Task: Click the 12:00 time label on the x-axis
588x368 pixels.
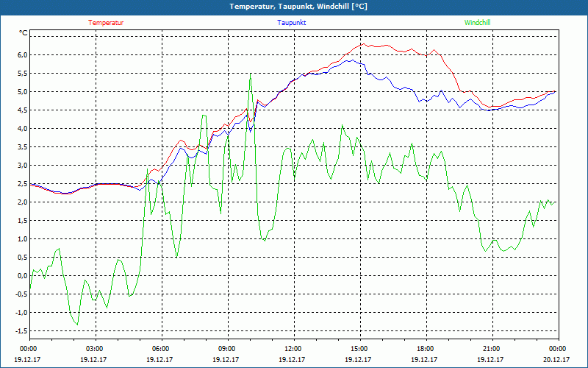Action: [x=293, y=348]
